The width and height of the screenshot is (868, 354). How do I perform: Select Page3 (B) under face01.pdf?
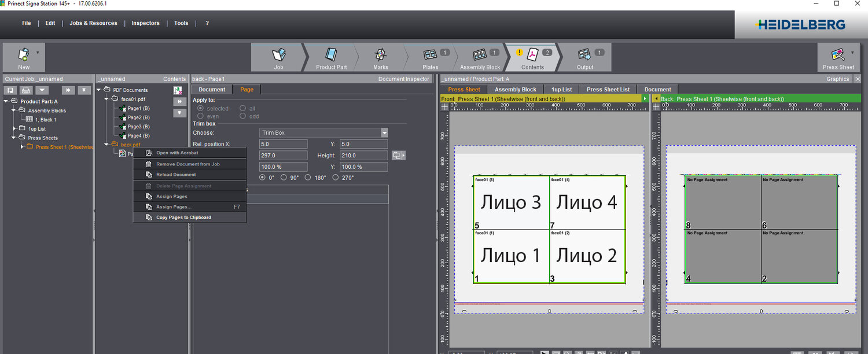138,127
